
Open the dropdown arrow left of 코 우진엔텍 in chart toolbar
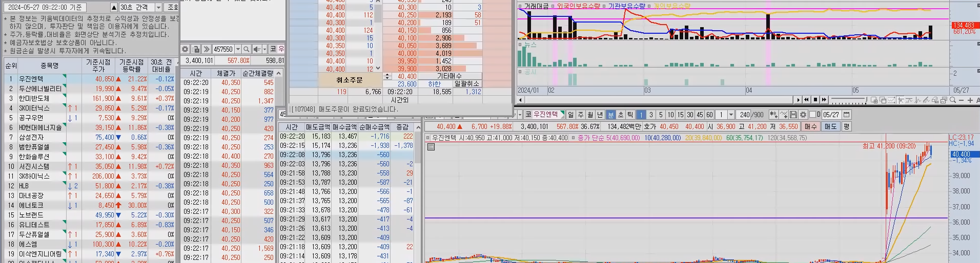tap(520, 115)
